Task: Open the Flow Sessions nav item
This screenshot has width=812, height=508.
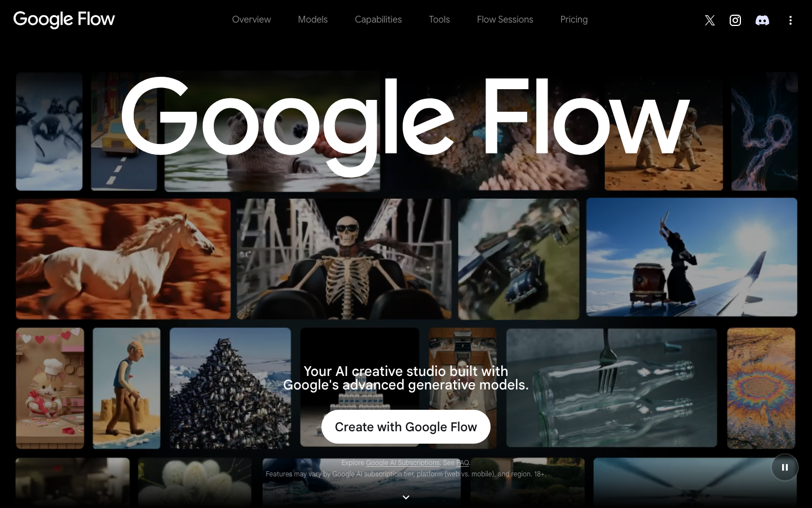Action: pyautogui.click(x=505, y=19)
